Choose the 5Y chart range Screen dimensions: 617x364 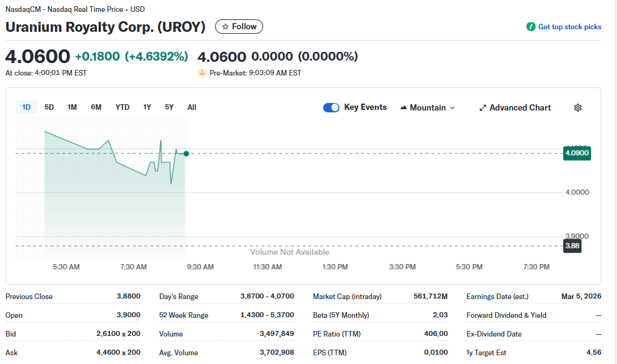pyautogui.click(x=169, y=107)
